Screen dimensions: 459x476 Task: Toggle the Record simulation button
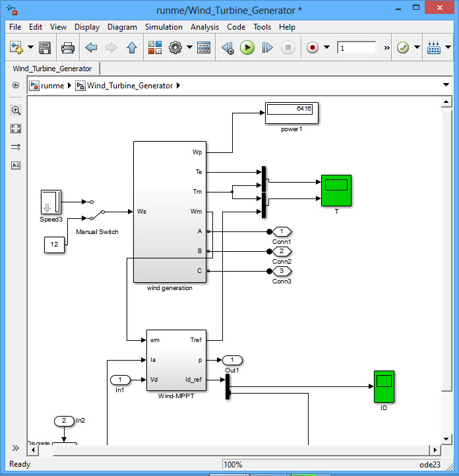pyautogui.click(x=313, y=47)
